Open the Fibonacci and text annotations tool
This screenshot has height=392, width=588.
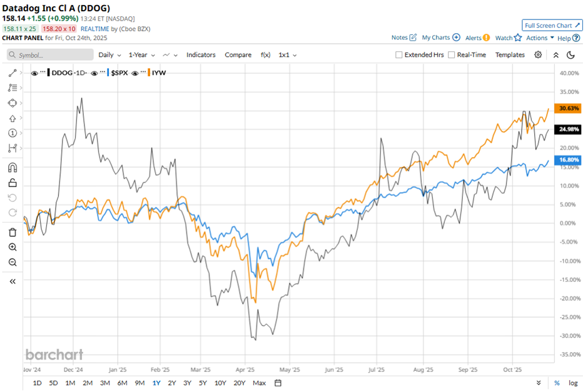tap(13, 88)
